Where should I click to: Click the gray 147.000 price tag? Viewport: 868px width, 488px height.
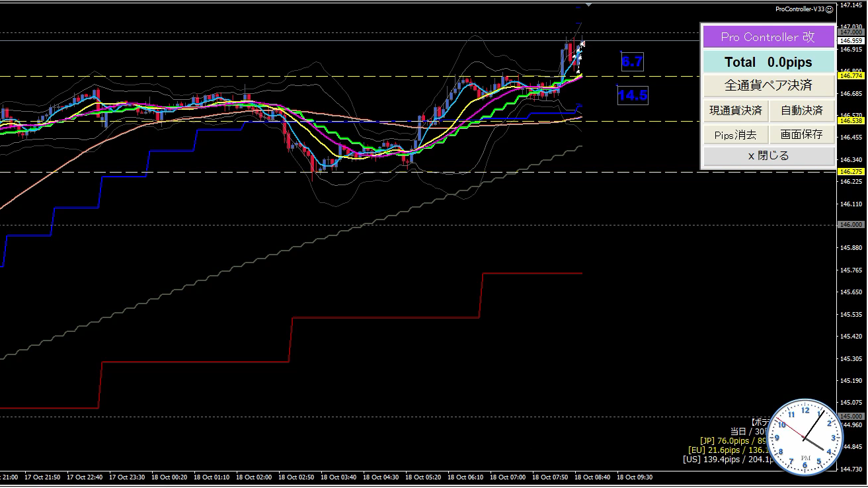pyautogui.click(x=851, y=32)
